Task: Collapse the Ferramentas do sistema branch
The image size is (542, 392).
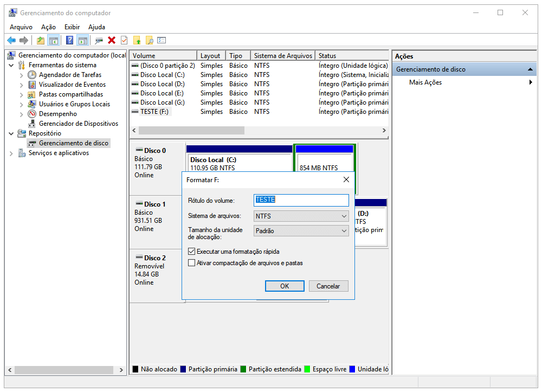Action: click(12, 65)
